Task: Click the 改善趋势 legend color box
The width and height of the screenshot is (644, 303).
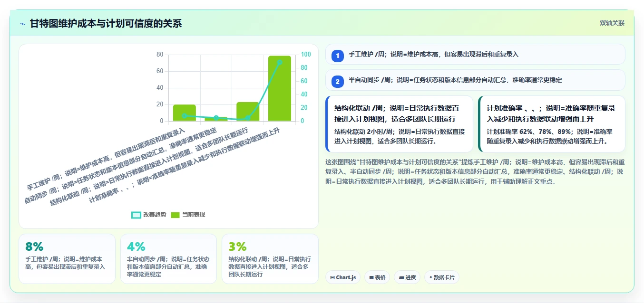Action: [136, 215]
